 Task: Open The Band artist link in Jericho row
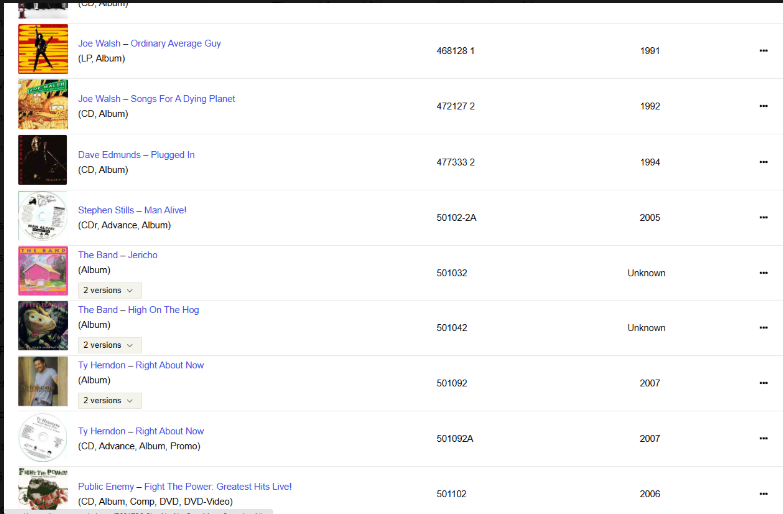click(97, 255)
